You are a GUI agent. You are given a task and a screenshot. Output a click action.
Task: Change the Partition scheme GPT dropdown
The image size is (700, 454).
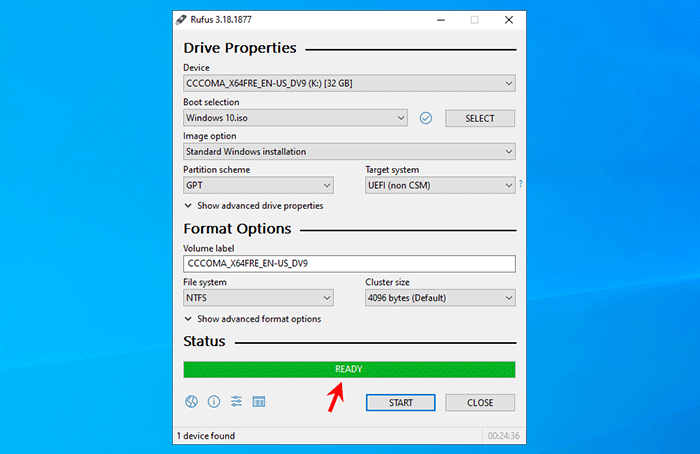click(x=258, y=185)
